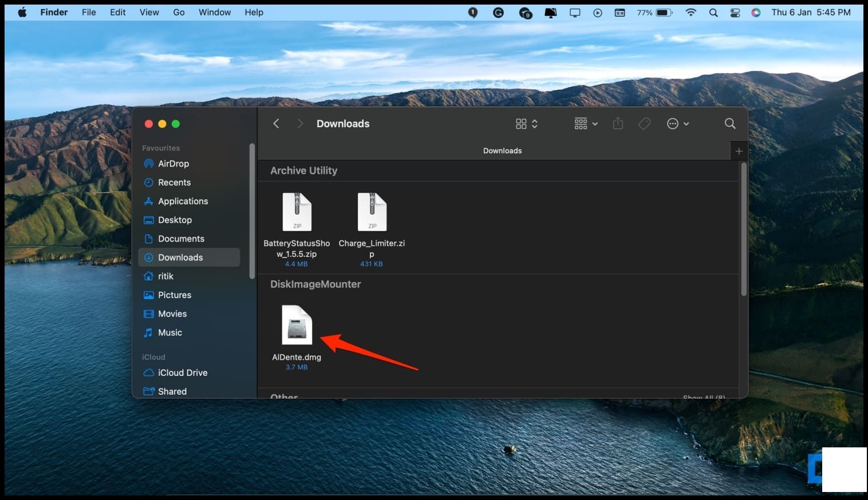This screenshot has width=868, height=500.
Task: Open the Apple menu
Action: click(22, 12)
